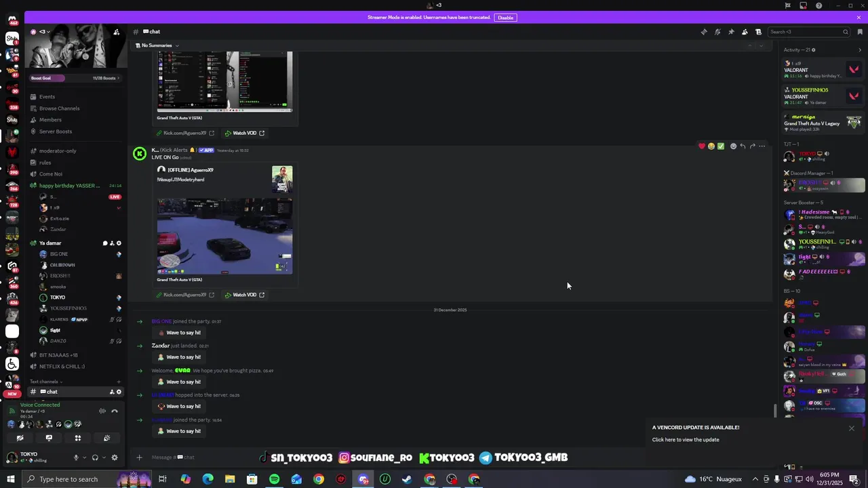This screenshot has height=488, width=868.
Task: Toggle noise suppression waveform icon
Action: tap(102, 411)
